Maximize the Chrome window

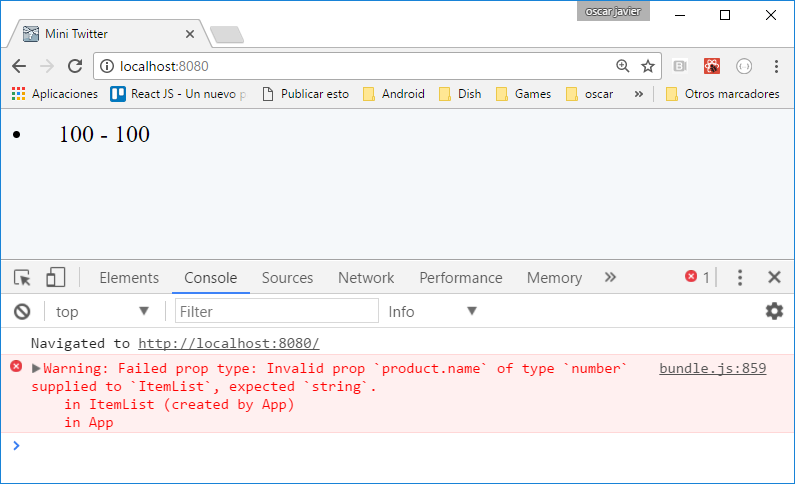[x=725, y=15]
